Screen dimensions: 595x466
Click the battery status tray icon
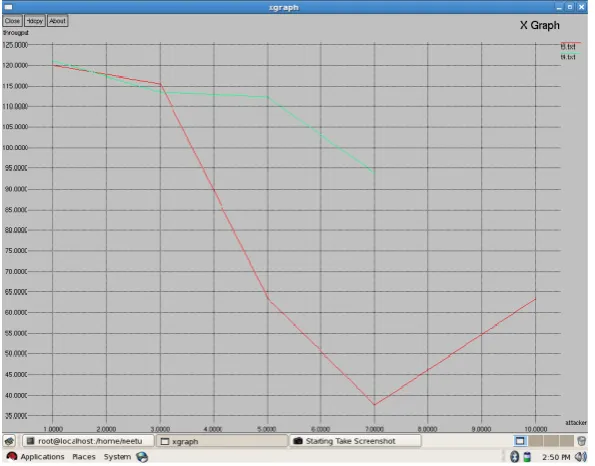click(x=527, y=457)
